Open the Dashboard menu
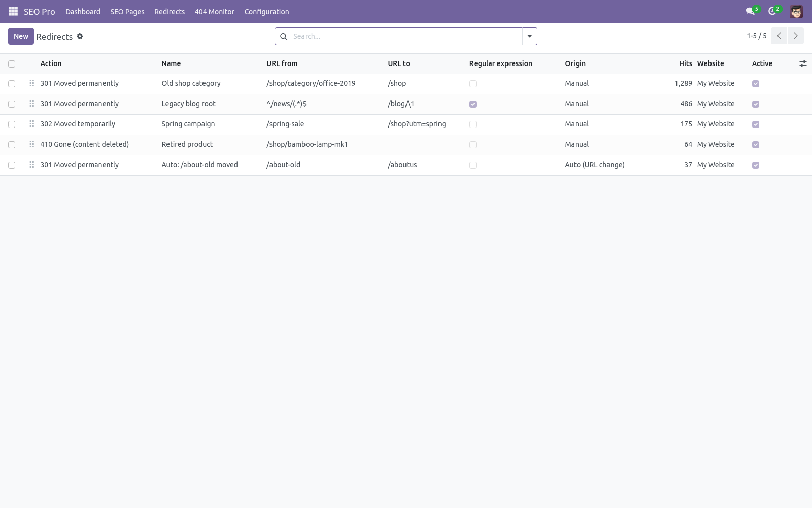This screenshot has height=508, width=812. (x=83, y=11)
